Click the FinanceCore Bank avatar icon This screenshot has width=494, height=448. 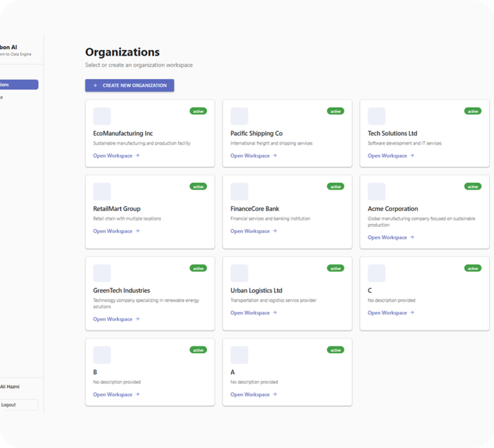point(239,191)
